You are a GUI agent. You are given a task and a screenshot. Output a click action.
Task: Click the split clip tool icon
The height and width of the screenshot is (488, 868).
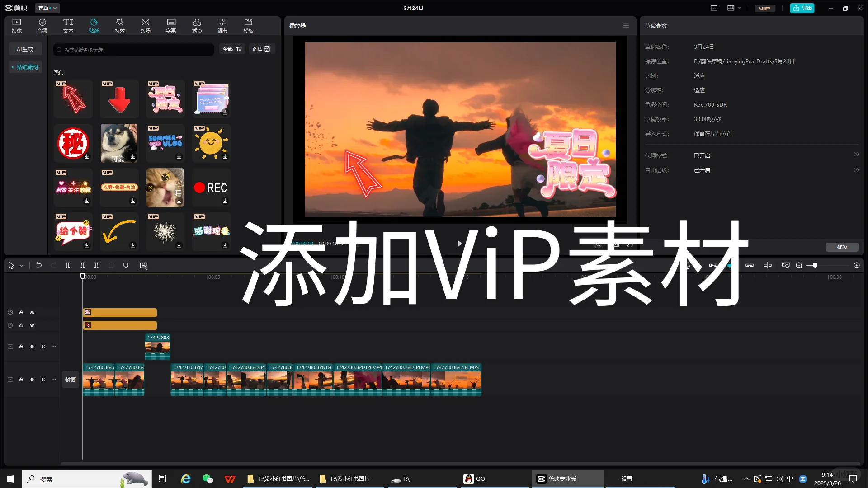click(x=67, y=265)
